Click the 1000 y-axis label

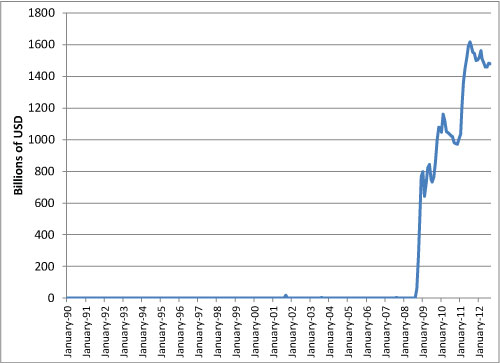pyautogui.click(x=41, y=140)
